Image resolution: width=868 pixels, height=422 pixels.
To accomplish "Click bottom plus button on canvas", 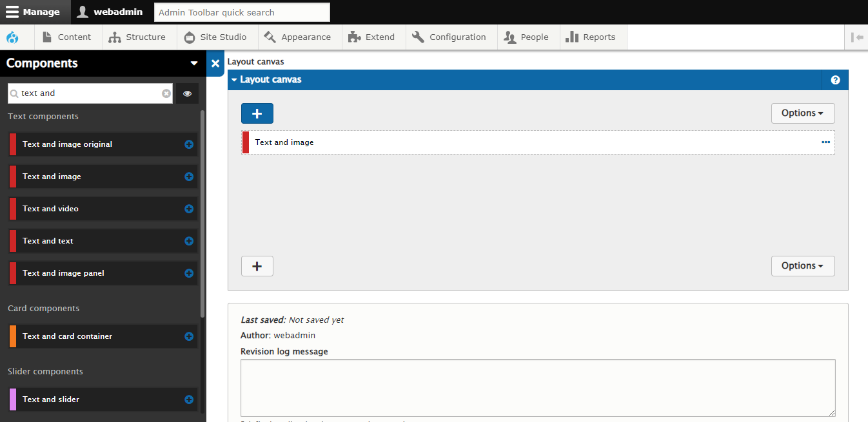I will tap(257, 266).
